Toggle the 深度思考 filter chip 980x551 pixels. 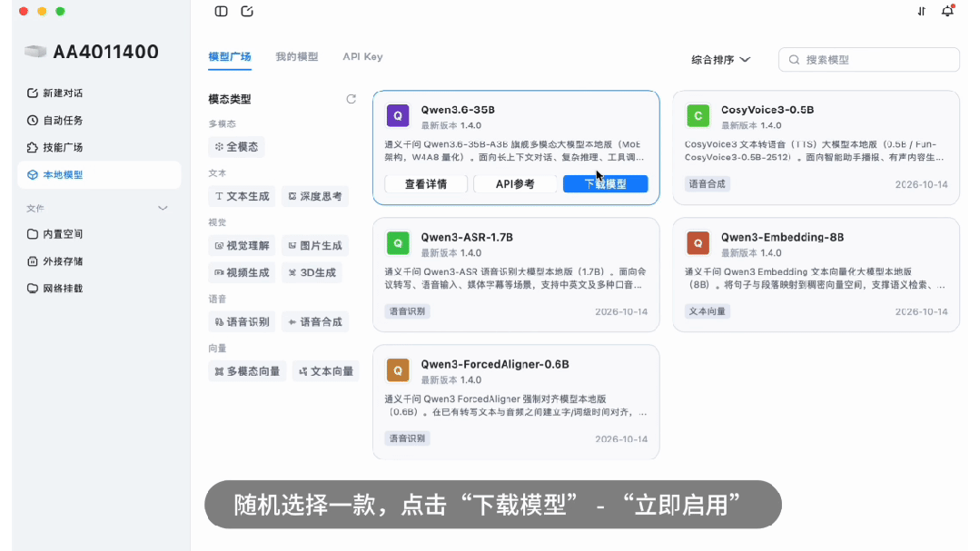click(315, 196)
